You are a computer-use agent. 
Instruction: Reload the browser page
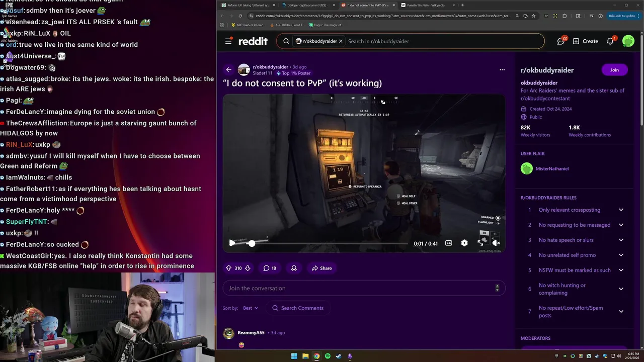coord(240,16)
